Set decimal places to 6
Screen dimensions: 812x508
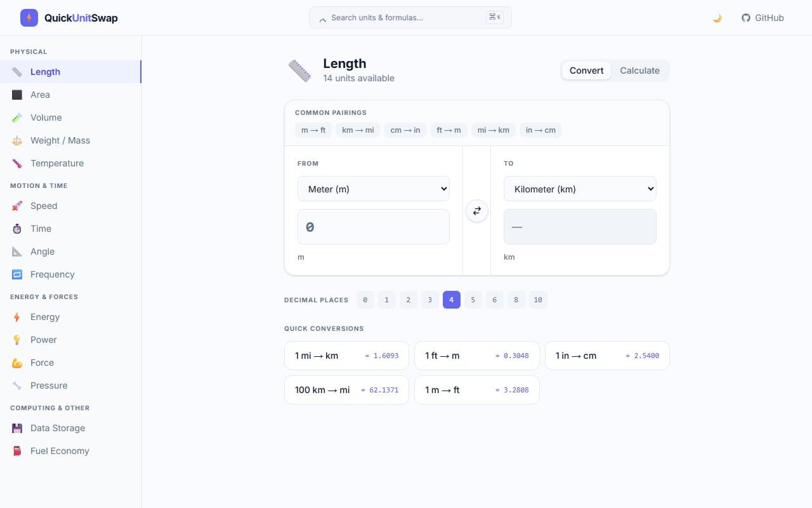[x=494, y=300]
